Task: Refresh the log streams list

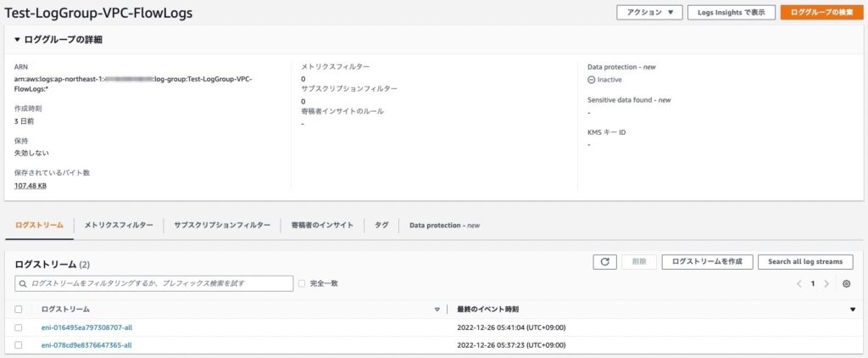Action: pyautogui.click(x=604, y=261)
